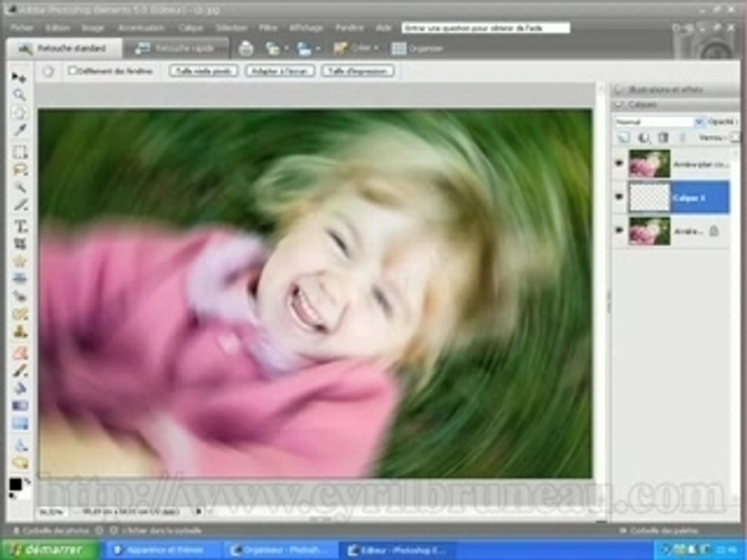
Task: Toggle the Défilement des fenêtres checkbox
Action: (72, 71)
